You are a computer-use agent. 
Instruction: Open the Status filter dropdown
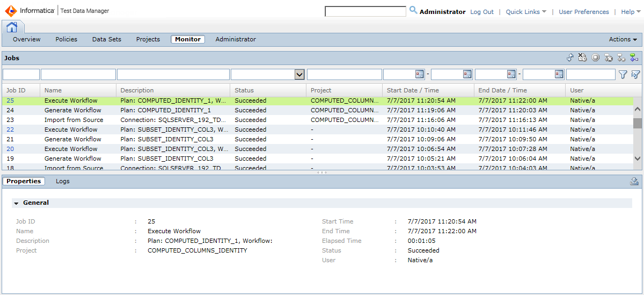coord(300,75)
